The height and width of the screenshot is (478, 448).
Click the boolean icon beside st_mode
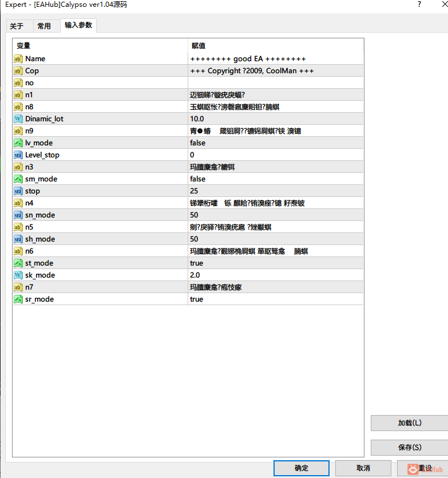click(18, 263)
